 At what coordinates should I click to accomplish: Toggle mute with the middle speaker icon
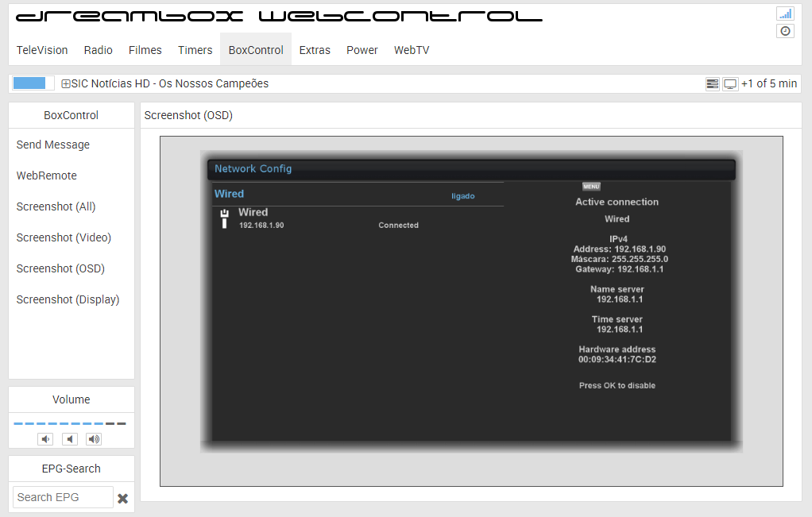pyautogui.click(x=71, y=439)
